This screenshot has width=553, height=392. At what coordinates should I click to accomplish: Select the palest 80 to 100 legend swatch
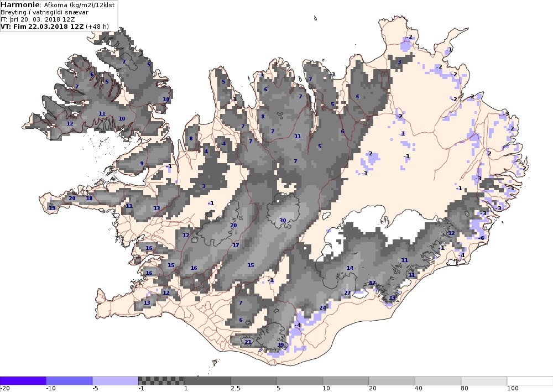pyautogui.click(x=484, y=381)
